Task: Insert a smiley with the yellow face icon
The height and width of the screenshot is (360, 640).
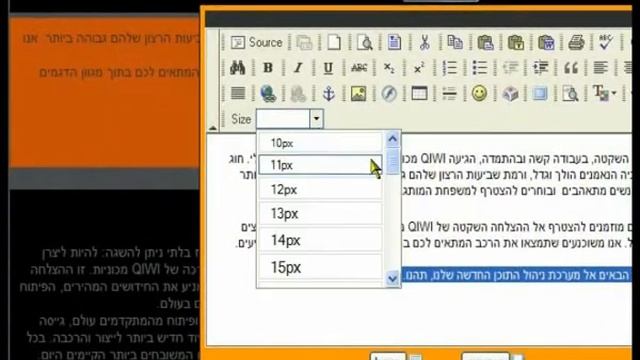Action: point(480,93)
